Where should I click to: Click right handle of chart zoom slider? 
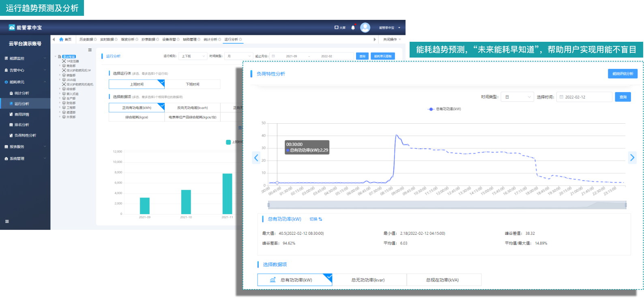point(626,205)
